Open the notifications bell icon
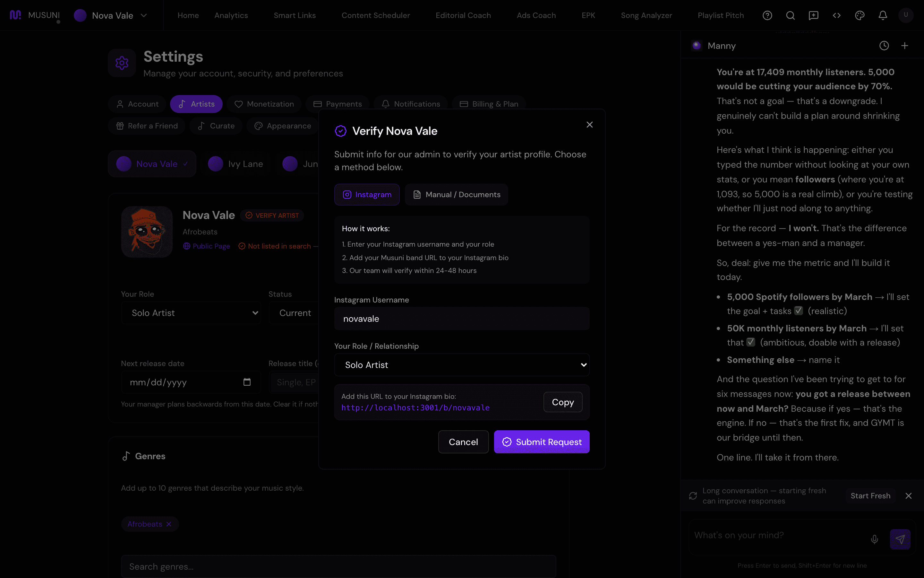Viewport: 924px width, 578px height. (883, 15)
